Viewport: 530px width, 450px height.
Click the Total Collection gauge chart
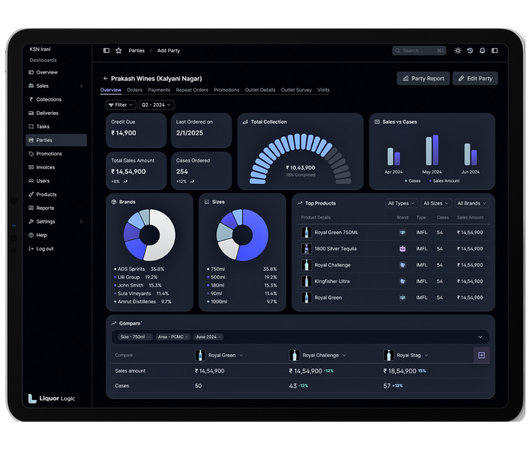tap(300, 159)
